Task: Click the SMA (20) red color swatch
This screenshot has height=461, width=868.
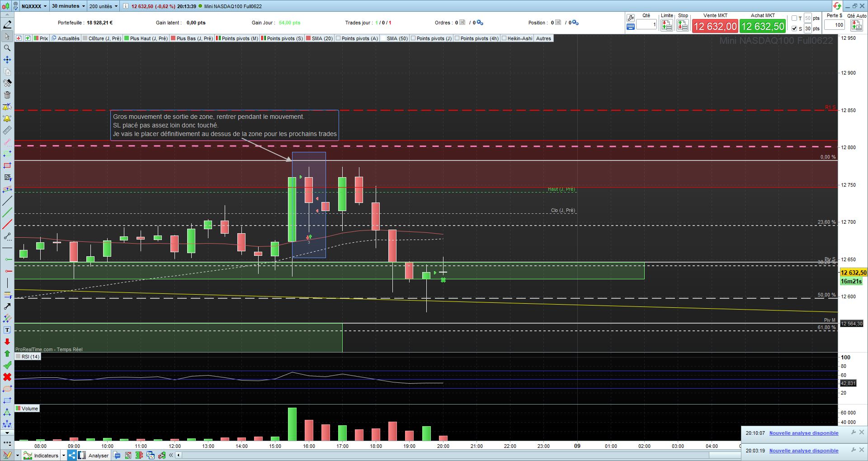Action: pos(308,38)
